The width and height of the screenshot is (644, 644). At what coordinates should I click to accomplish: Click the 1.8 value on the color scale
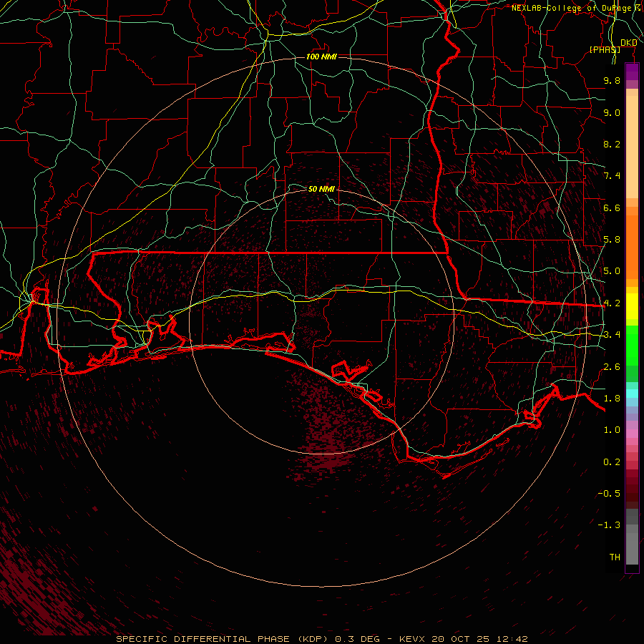[612, 399]
